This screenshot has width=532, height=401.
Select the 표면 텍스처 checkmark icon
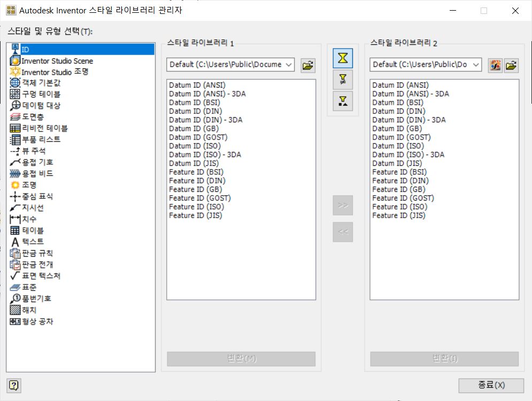point(16,275)
